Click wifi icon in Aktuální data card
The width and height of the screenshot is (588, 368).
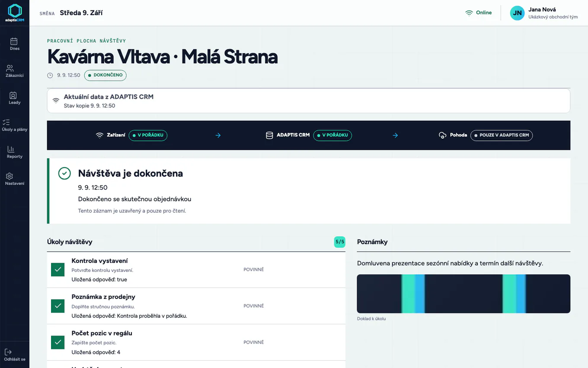click(56, 100)
